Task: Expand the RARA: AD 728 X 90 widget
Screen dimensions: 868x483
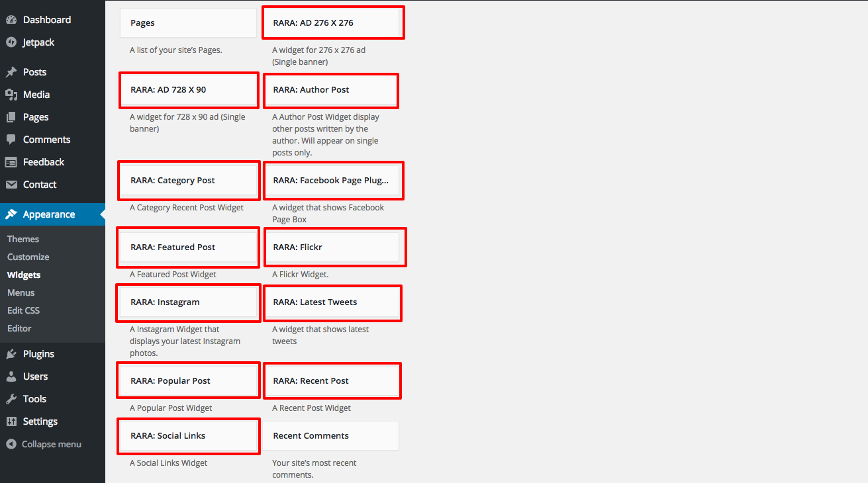Action: pyautogui.click(x=189, y=90)
